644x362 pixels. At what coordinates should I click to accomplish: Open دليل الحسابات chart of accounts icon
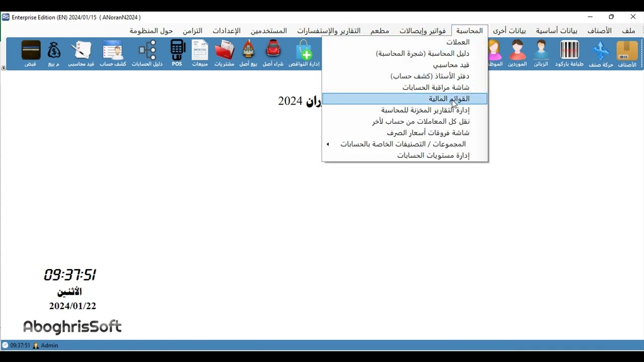(x=147, y=54)
